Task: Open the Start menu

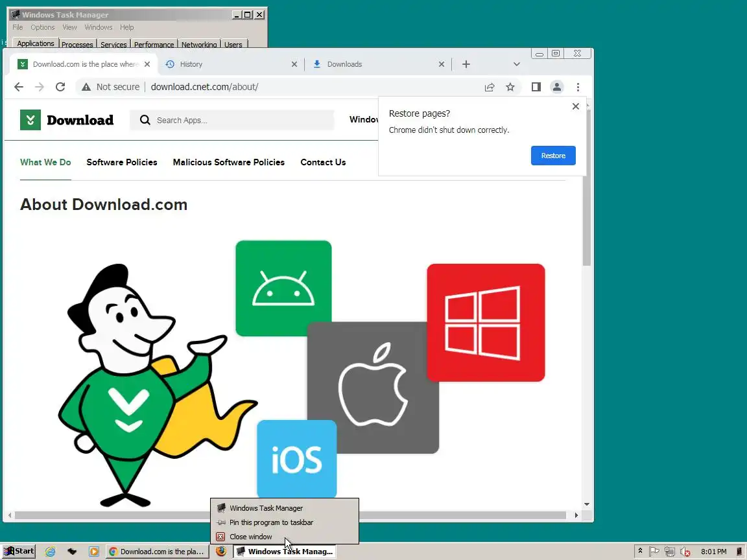Action: click(19, 552)
